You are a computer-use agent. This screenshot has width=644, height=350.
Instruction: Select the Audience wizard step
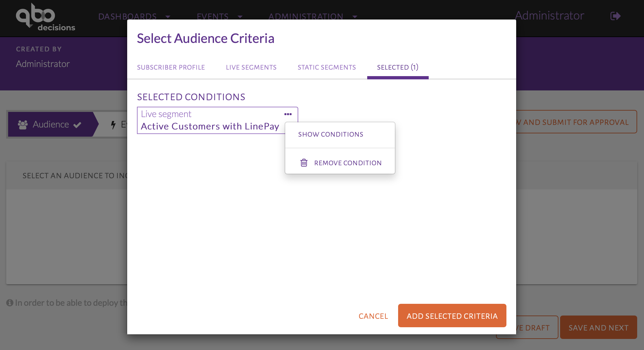click(53, 125)
